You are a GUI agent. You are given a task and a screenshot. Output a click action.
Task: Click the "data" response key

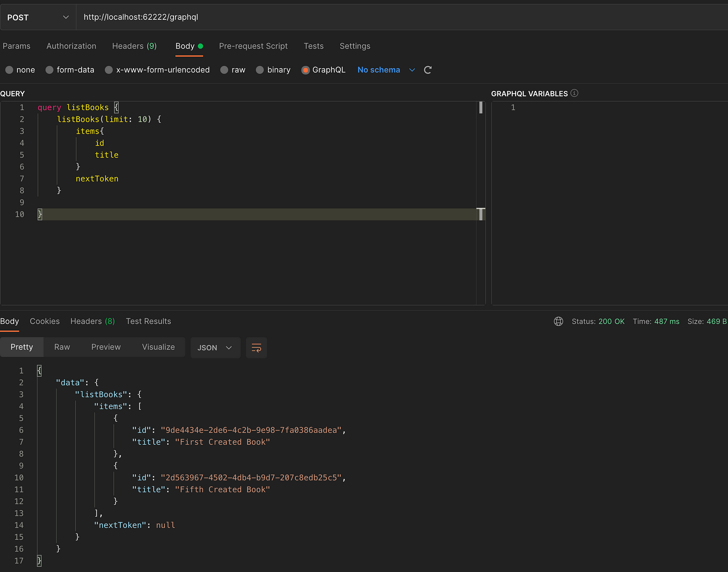pyautogui.click(x=70, y=383)
